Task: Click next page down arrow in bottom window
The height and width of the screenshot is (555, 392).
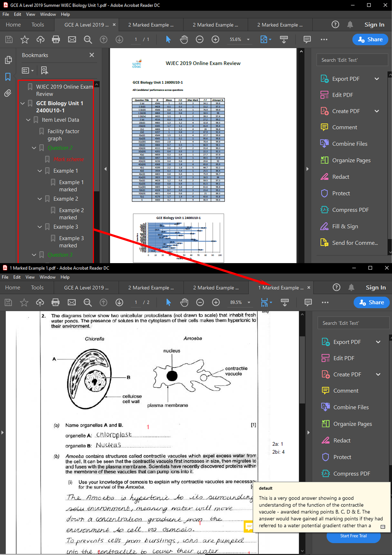Action: click(x=119, y=302)
